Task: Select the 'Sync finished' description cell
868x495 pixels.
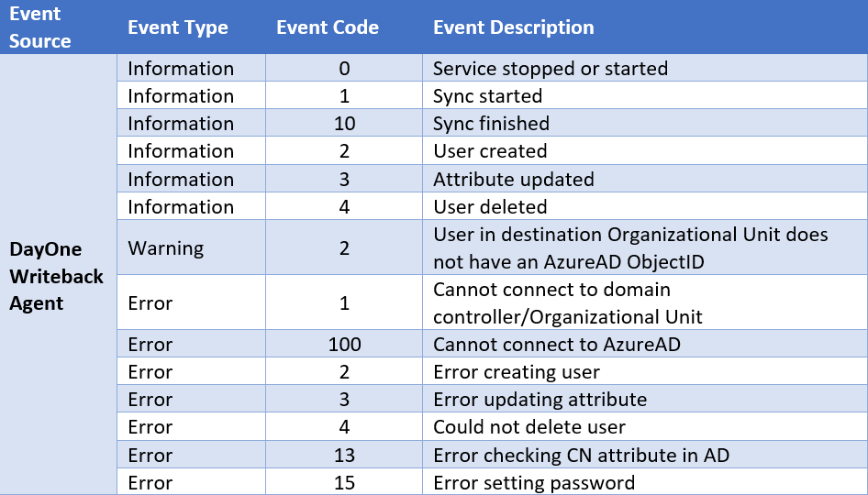Action: 645,124
